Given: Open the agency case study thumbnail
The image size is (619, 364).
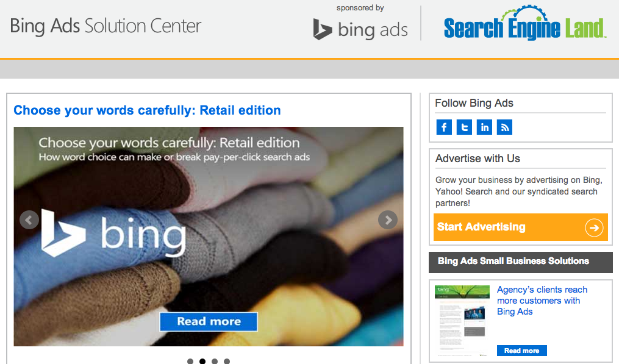Looking at the screenshot, I should pos(462,321).
